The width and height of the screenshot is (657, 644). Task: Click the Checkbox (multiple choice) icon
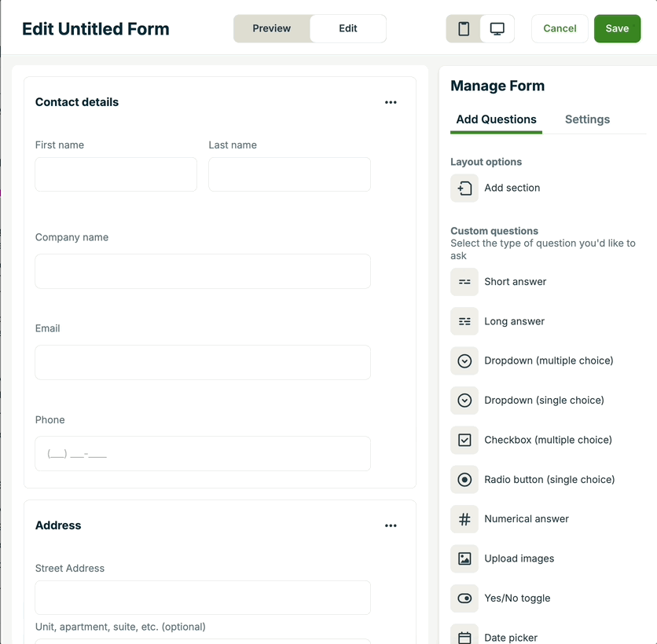click(464, 440)
